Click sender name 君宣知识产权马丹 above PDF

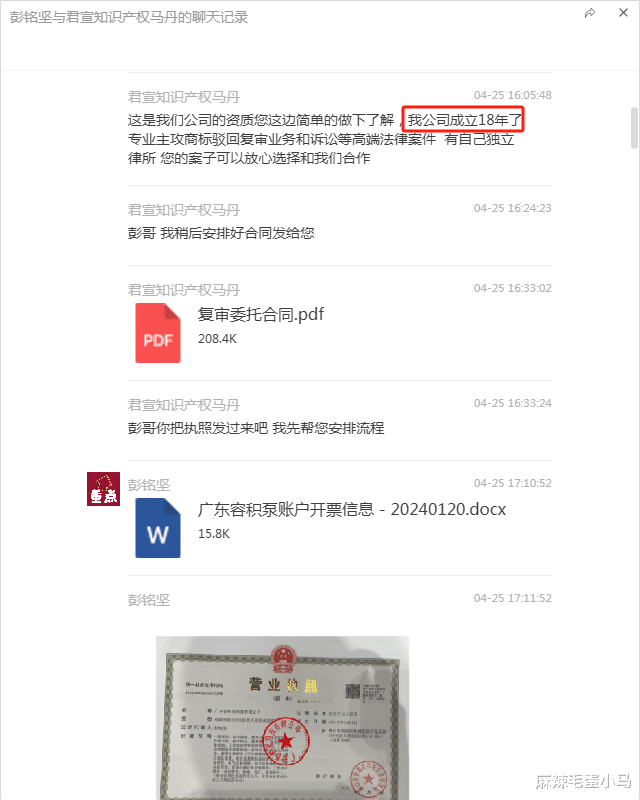[184, 290]
